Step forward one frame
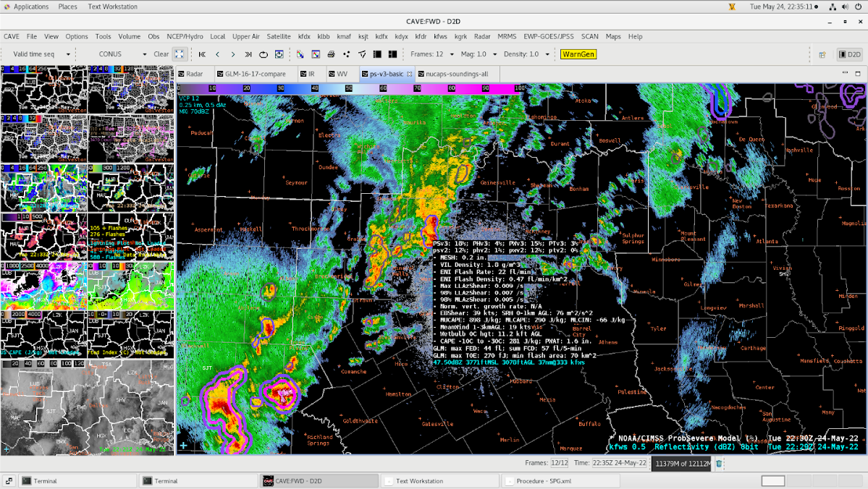868x489 pixels. tap(233, 54)
